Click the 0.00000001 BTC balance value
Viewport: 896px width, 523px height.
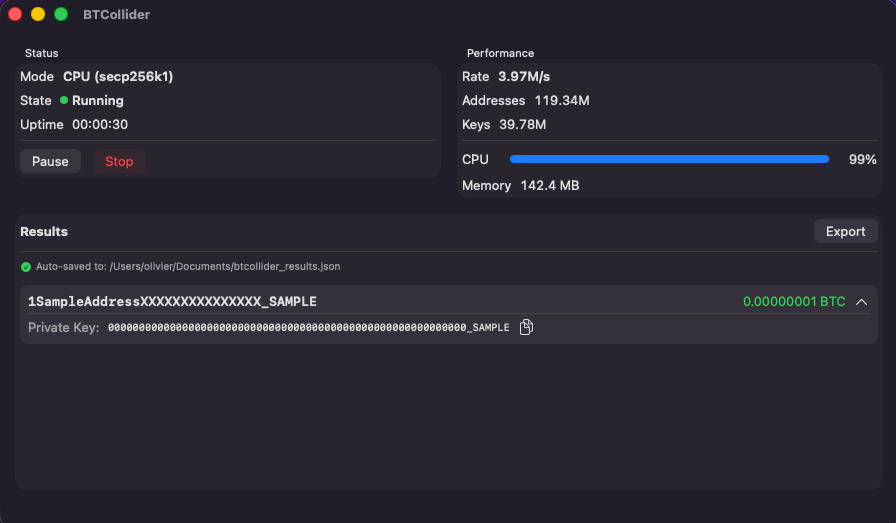[794, 301]
